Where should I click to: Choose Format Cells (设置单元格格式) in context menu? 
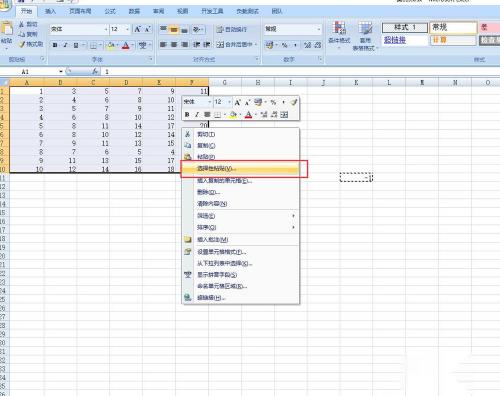240,252
